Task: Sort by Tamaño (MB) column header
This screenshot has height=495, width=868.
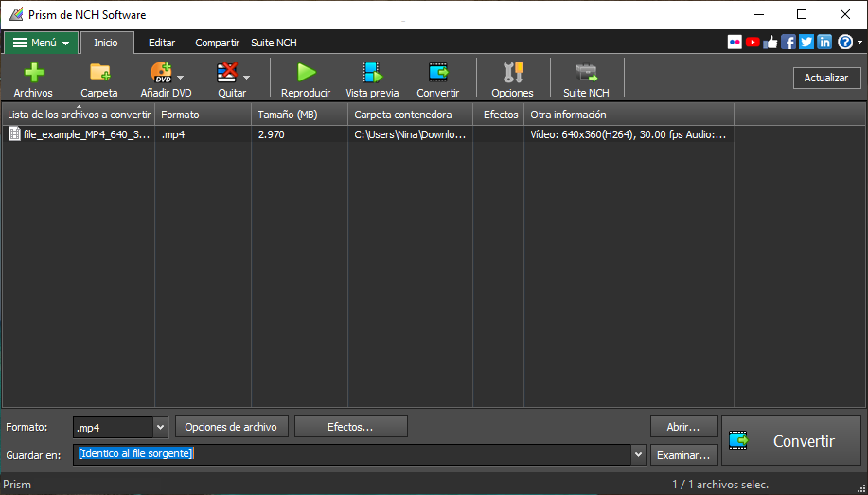Action: pyautogui.click(x=299, y=115)
